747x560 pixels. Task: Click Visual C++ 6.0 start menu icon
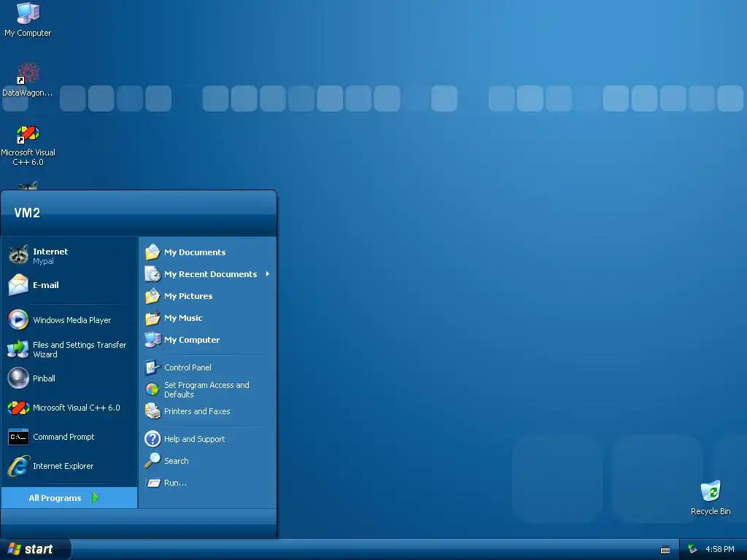(x=18, y=408)
